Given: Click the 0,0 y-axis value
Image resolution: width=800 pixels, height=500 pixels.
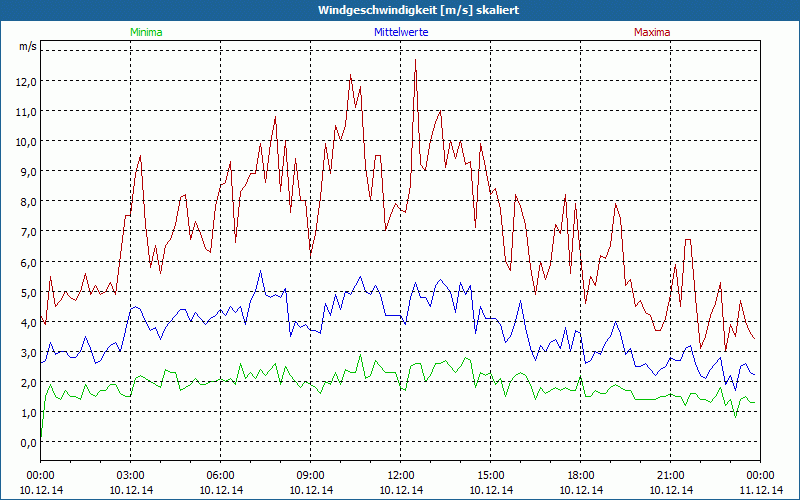Looking at the screenshot, I should point(28,442).
